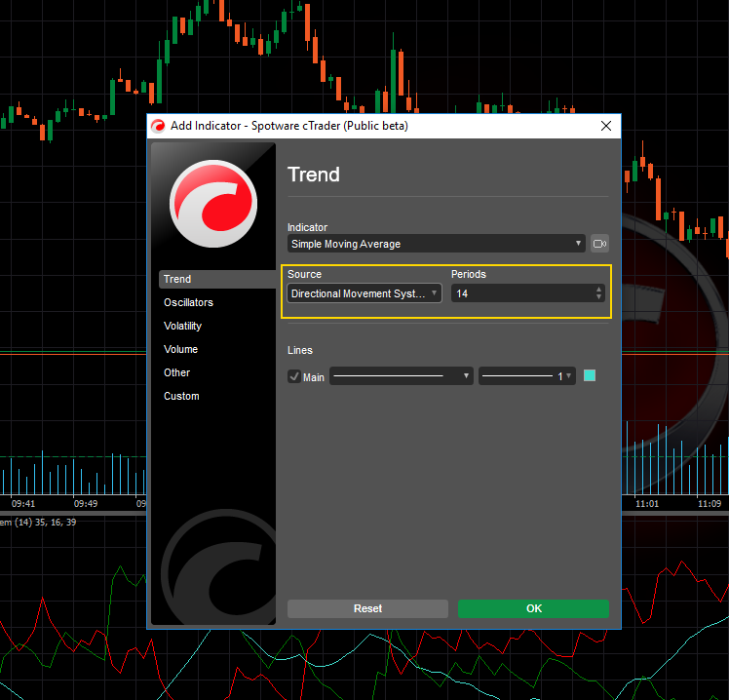Open the turquoise Main line color swatch
This screenshot has width=729, height=700.
[x=590, y=375]
